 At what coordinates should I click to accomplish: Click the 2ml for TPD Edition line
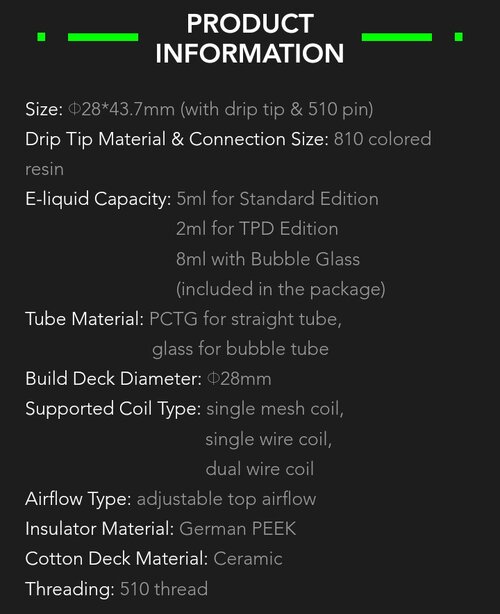tap(257, 229)
